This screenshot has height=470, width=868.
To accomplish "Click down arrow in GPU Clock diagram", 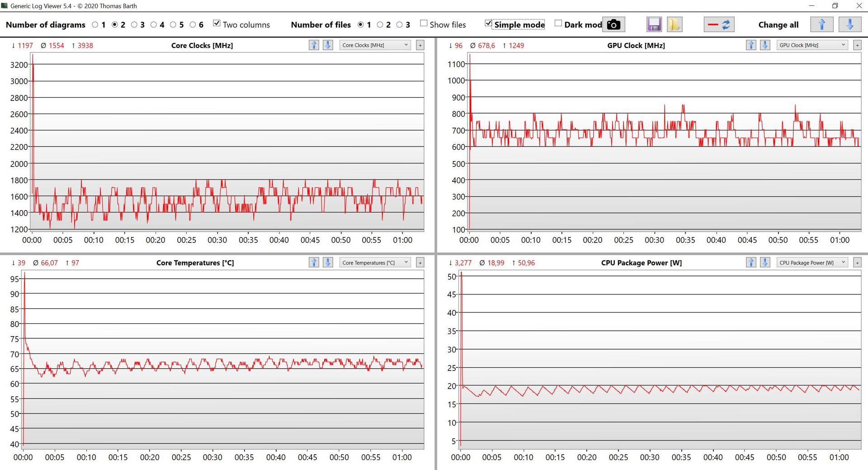I will (x=765, y=45).
